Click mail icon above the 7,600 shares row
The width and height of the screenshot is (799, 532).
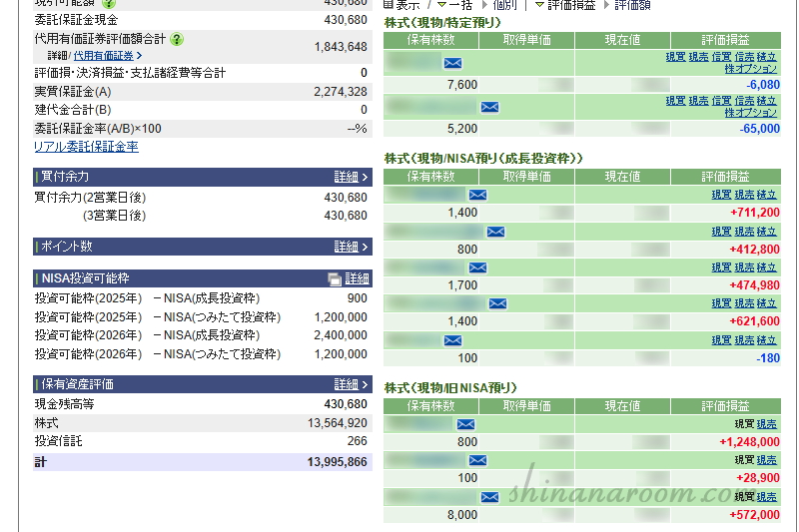click(x=452, y=63)
